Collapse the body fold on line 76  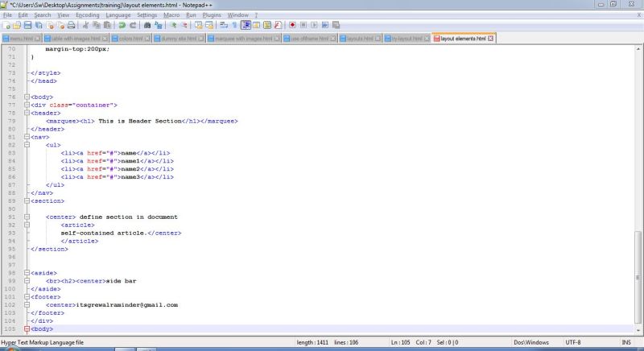[27, 97]
